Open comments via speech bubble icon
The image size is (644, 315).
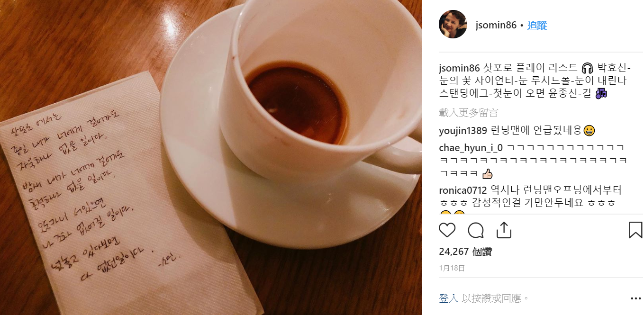point(476,230)
